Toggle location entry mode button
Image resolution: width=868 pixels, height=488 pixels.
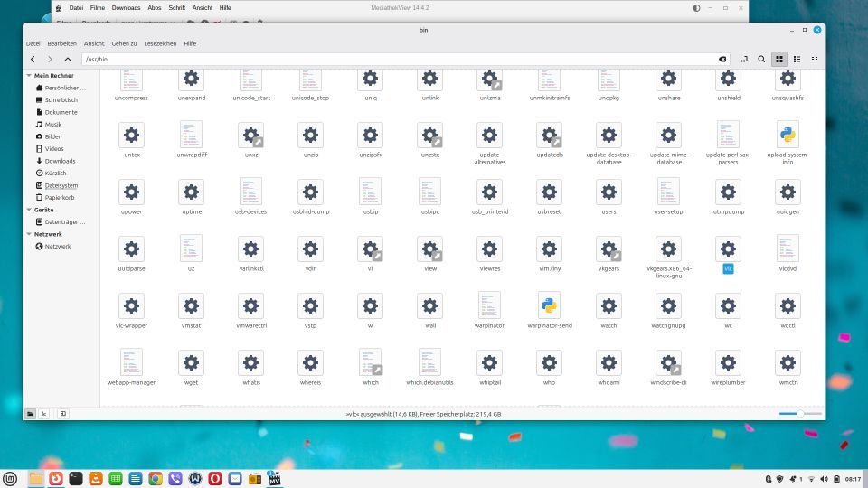click(x=743, y=59)
